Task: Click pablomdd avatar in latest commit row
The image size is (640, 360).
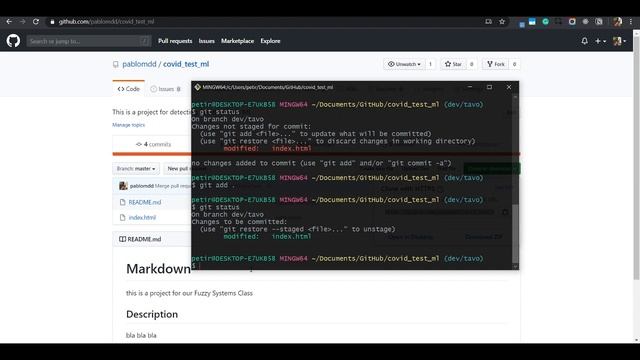Action: [x=123, y=186]
